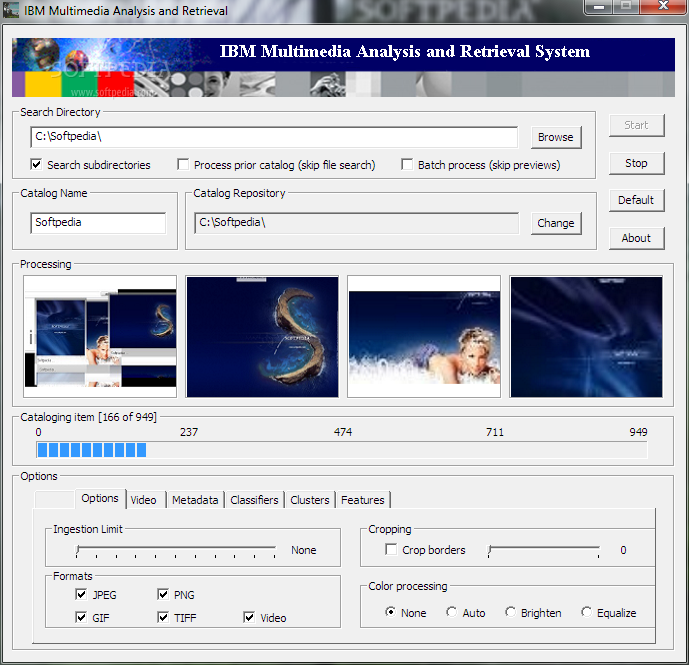
Task: Click the Start button
Action: (636, 125)
